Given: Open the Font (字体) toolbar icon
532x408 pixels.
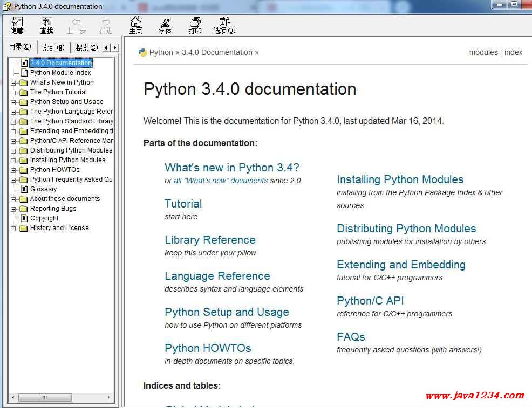Looking at the screenshot, I should [165, 25].
